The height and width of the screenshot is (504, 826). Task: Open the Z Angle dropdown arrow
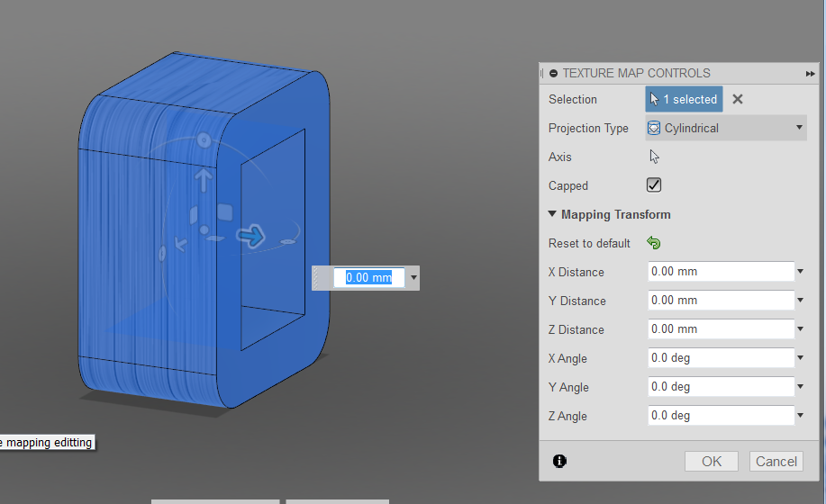800,416
